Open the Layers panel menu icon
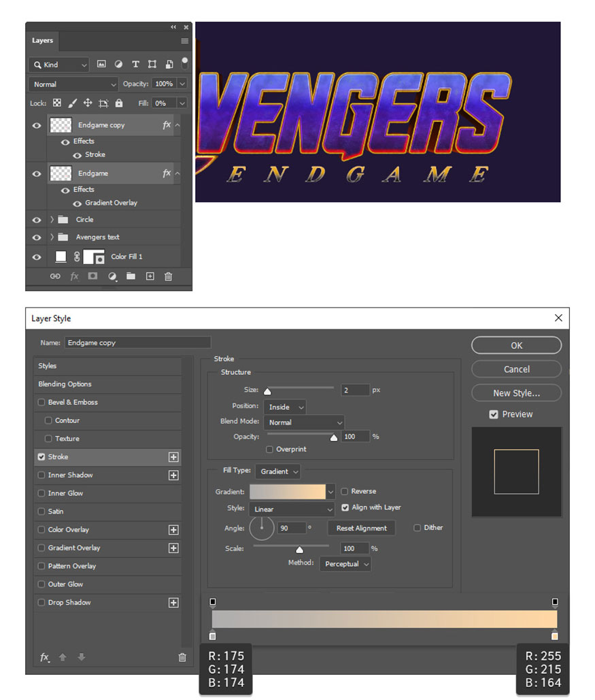 click(184, 41)
